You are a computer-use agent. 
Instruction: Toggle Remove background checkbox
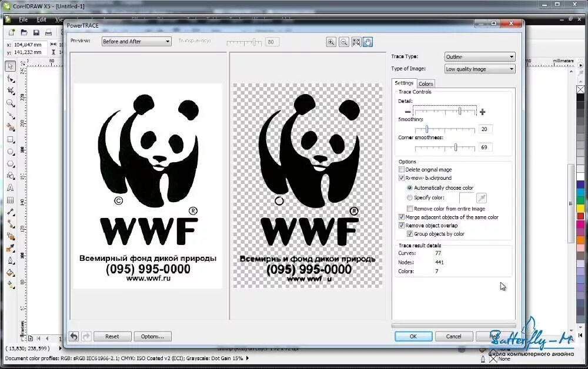pos(402,178)
